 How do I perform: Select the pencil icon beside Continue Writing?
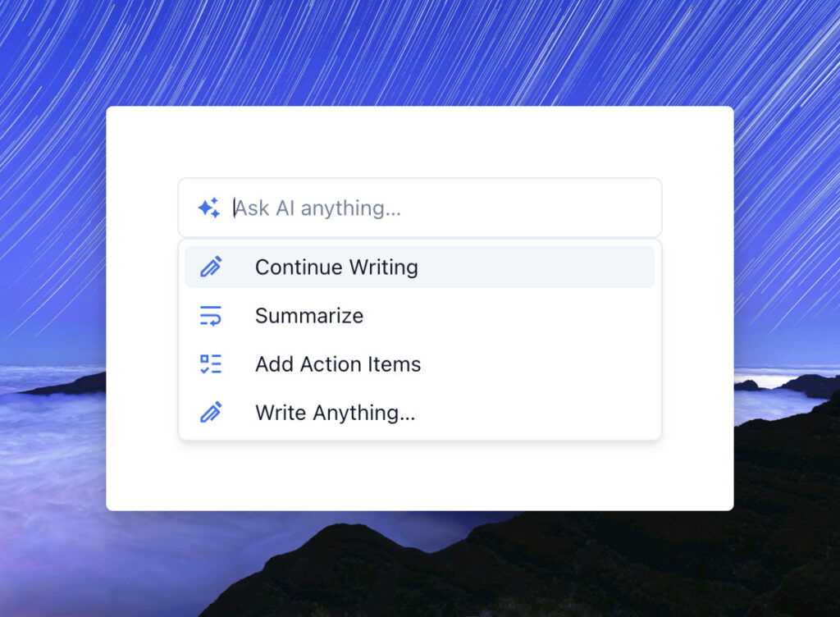click(211, 266)
